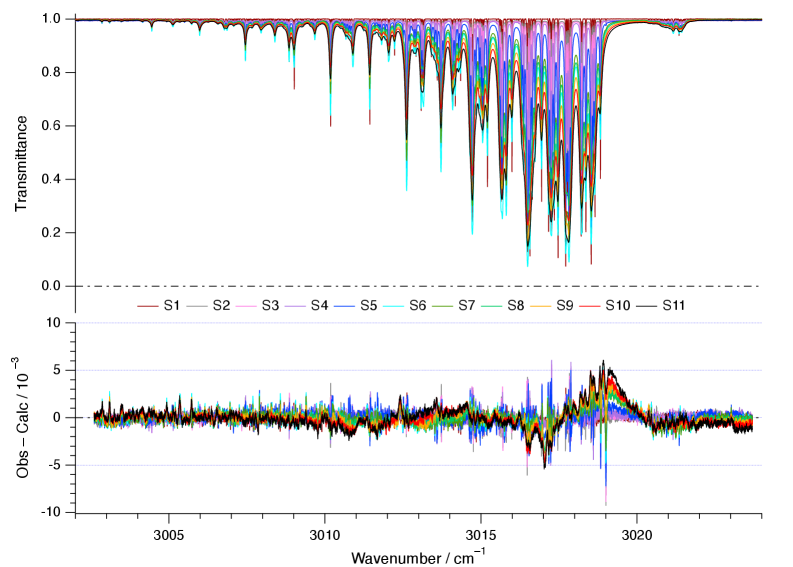Screen dimensions: 793x567
Task: Select the S6 legend entry
Action: (x=418, y=306)
